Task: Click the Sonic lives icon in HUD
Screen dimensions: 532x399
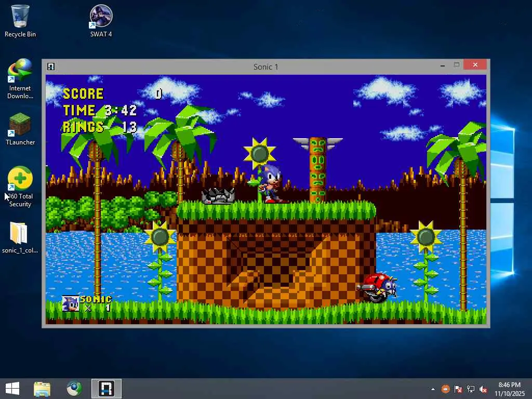Action: 71,303
